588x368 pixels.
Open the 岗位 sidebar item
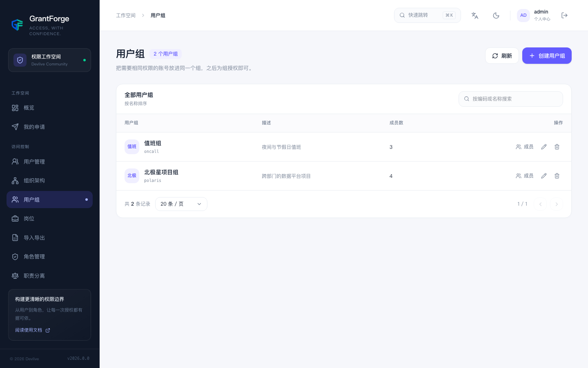pyautogui.click(x=49, y=219)
